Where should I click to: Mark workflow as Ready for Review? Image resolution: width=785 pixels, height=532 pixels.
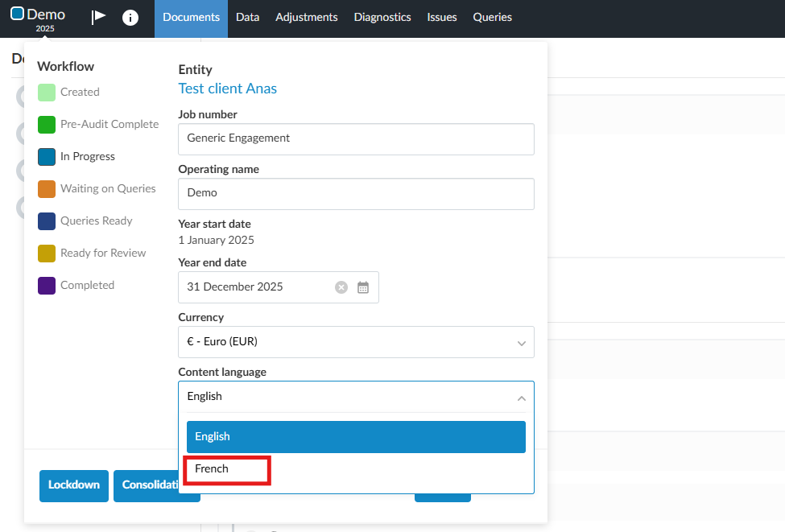(47, 254)
